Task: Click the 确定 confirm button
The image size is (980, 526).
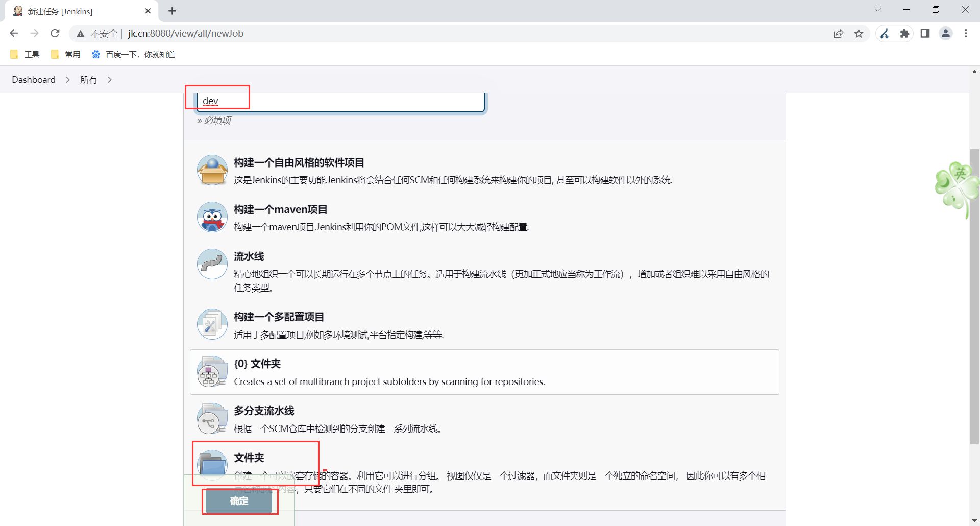Action: [x=239, y=501]
